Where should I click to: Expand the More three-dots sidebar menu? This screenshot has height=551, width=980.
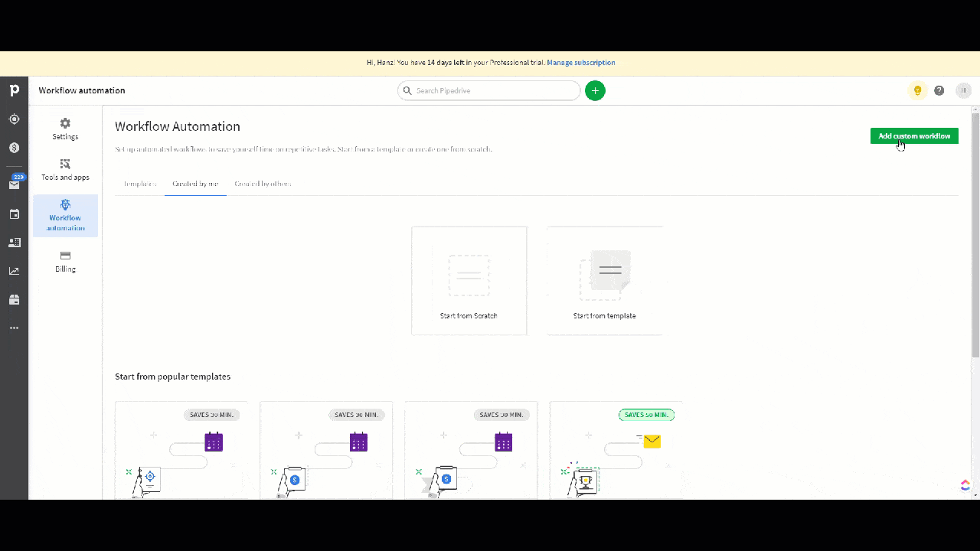pyautogui.click(x=14, y=328)
